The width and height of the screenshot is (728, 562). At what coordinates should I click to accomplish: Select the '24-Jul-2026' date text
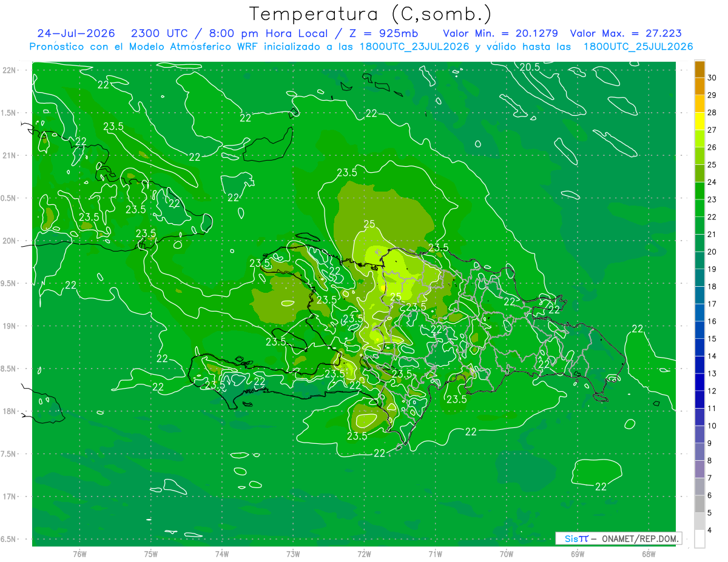tap(76, 33)
